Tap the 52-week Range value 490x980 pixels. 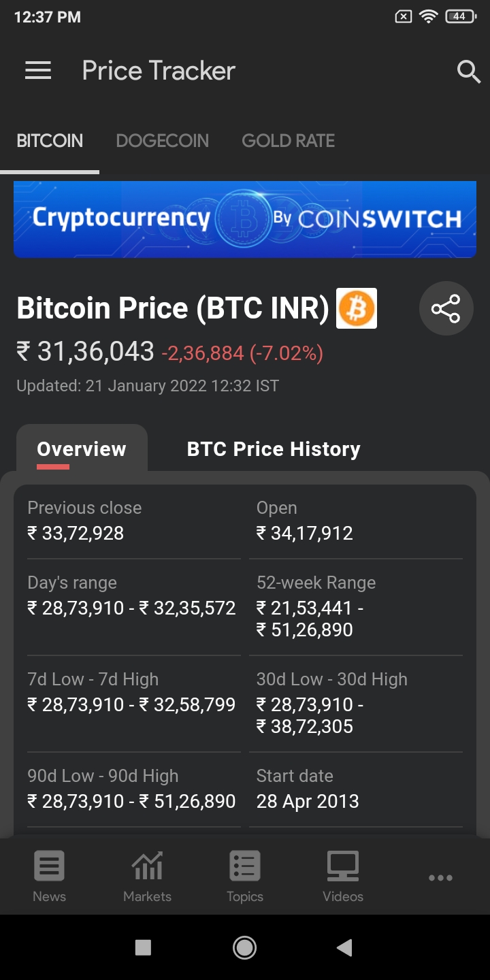(x=310, y=619)
